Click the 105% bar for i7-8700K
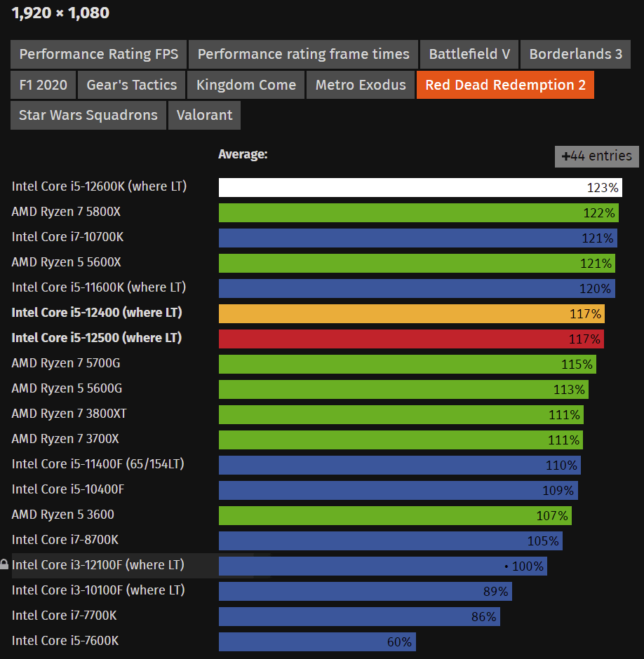Image resolution: width=644 pixels, height=659 pixels. [390, 541]
